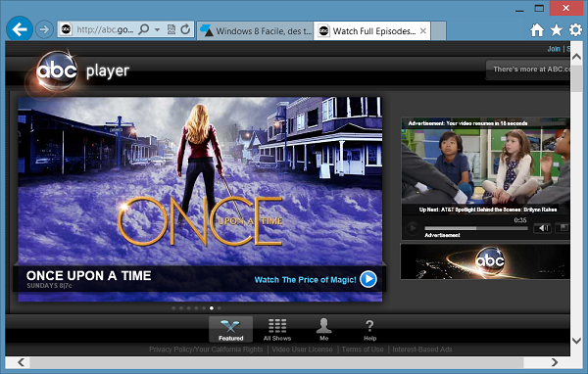Close the Watch Full Episodes tab
Screen dimensions: 588x374
[423, 30]
